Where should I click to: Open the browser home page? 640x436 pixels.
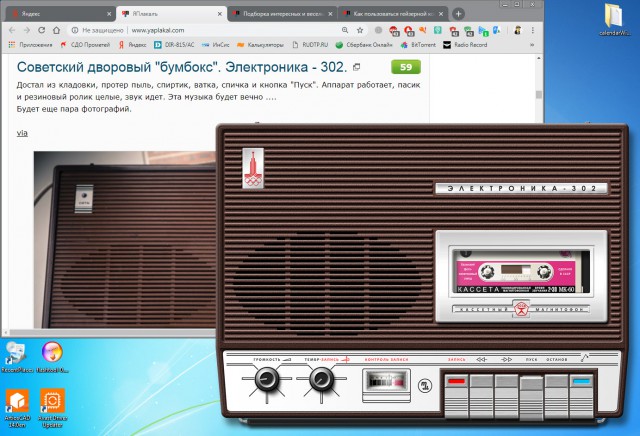tap(57, 30)
